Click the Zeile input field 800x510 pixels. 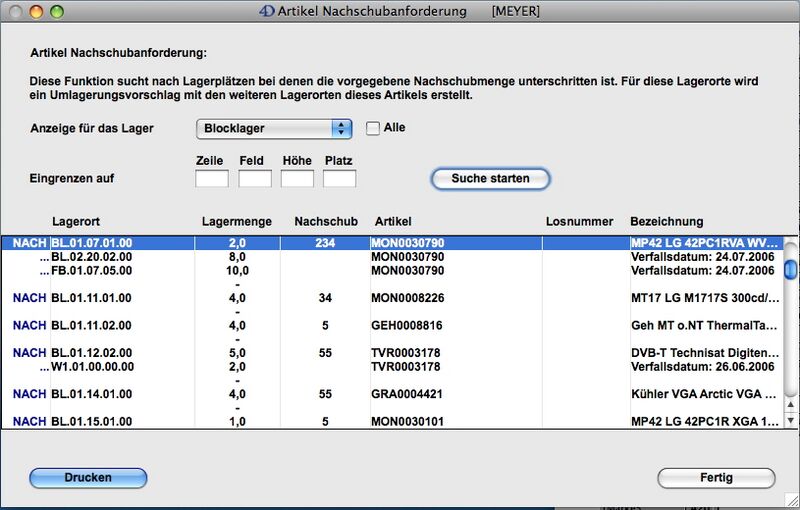click(x=211, y=179)
